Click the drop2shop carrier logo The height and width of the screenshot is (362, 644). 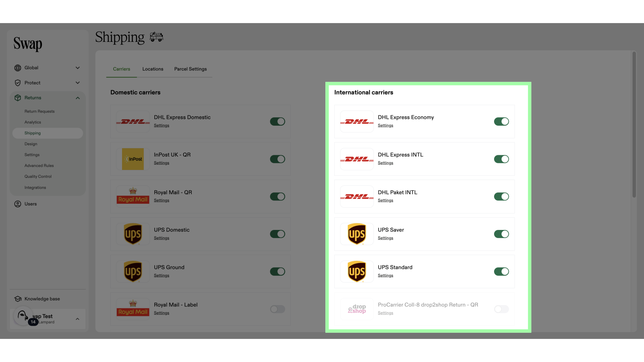357,309
